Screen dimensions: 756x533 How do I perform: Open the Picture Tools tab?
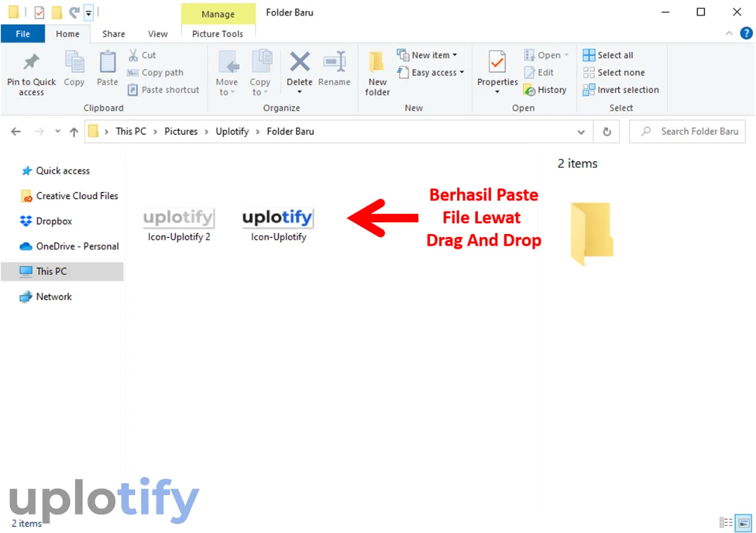[x=218, y=34]
